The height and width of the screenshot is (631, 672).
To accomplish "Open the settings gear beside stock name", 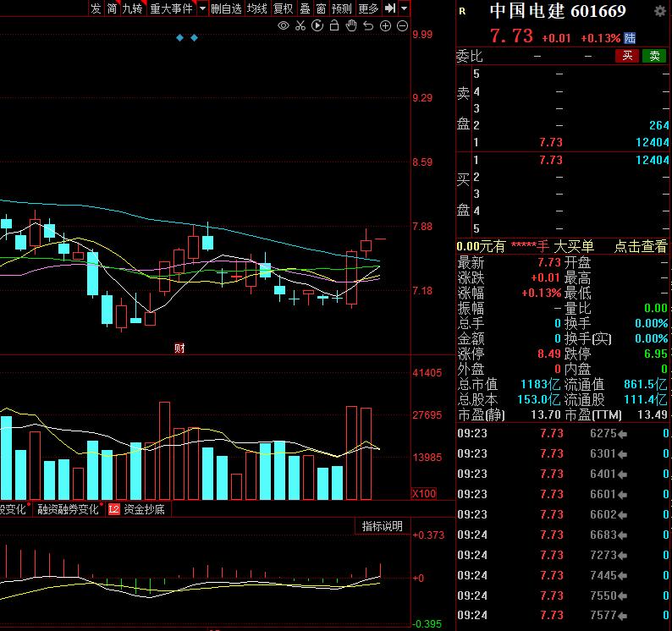I will point(659,11).
